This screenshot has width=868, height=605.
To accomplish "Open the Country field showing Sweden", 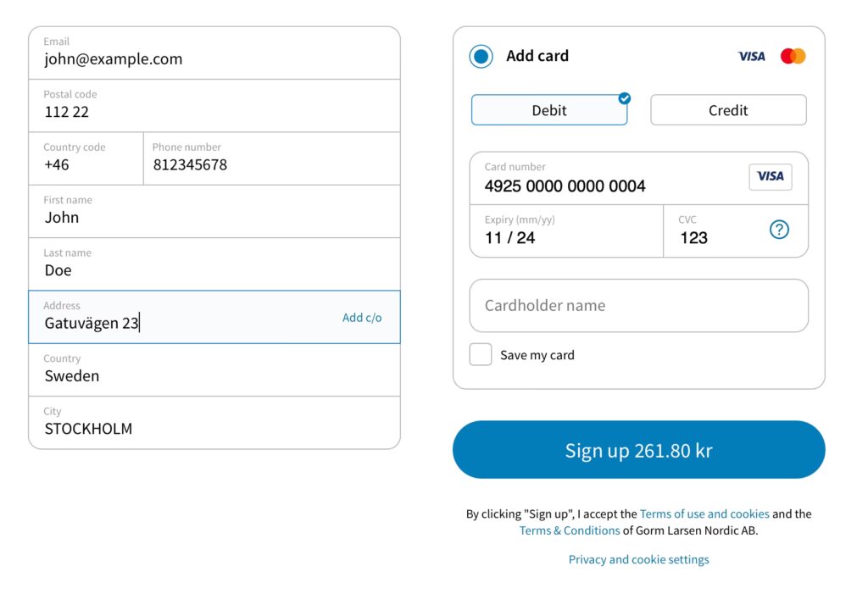I will pyautogui.click(x=214, y=369).
